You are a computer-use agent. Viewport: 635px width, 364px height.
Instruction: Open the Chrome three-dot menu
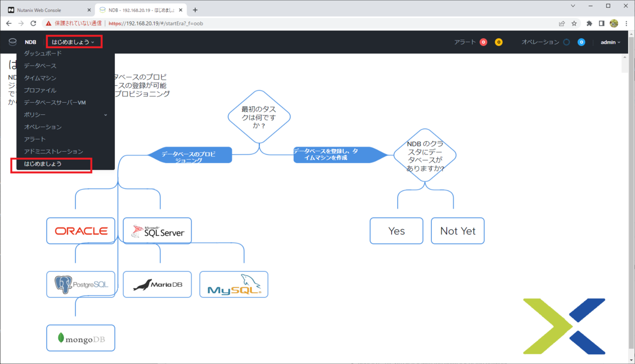(x=626, y=23)
